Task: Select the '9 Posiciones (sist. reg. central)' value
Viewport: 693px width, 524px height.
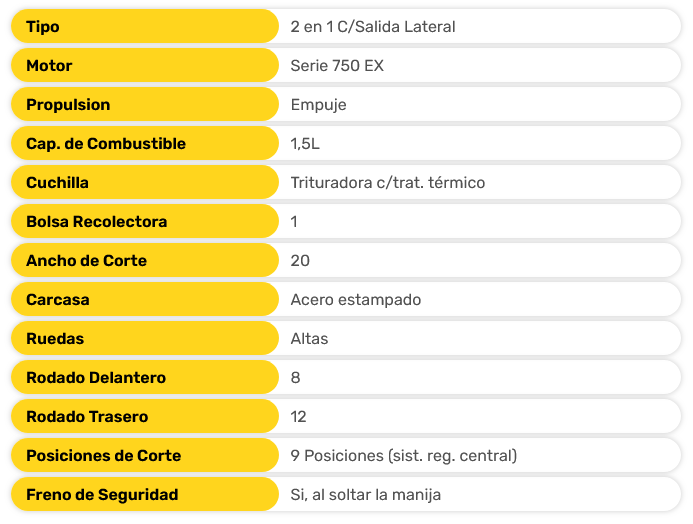Action: pos(403,456)
